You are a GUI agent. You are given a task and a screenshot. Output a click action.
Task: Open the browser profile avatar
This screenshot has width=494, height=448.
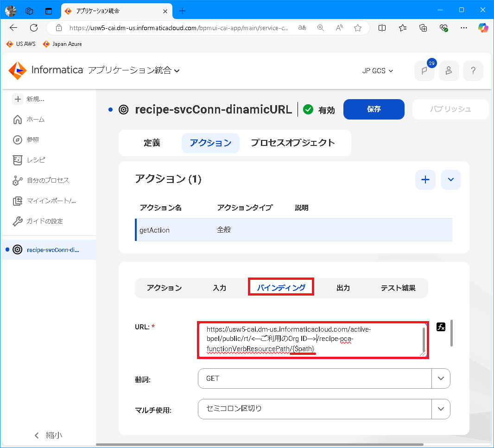click(x=11, y=11)
